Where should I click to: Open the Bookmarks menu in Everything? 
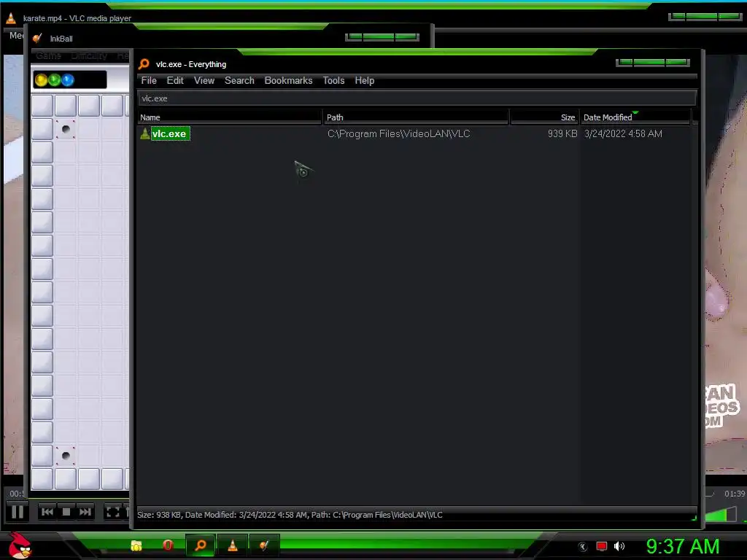pos(288,80)
